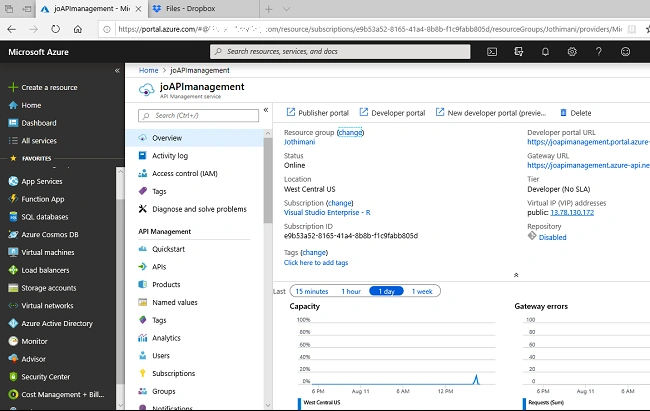
Task: Open the notifications bell icon
Action: 545,52
